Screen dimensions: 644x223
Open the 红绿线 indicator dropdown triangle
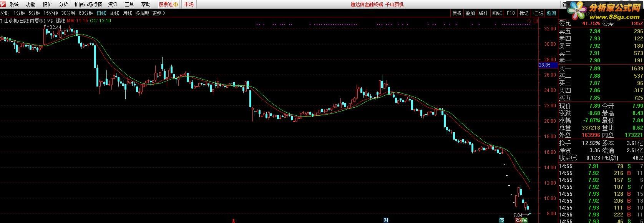point(48,21)
